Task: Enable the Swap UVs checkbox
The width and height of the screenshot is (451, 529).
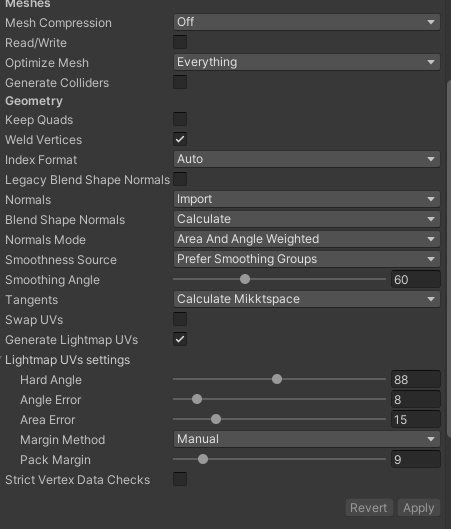Action: [180, 319]
